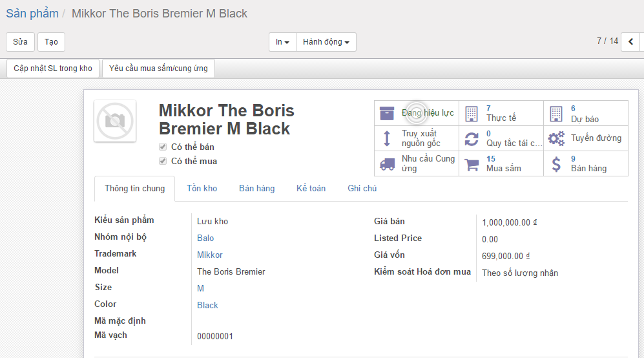Image resolution: width=644 pixels, height=358 pixels.
Task: Click the up-down arrow traceability icon
Action: coord(387,138)
